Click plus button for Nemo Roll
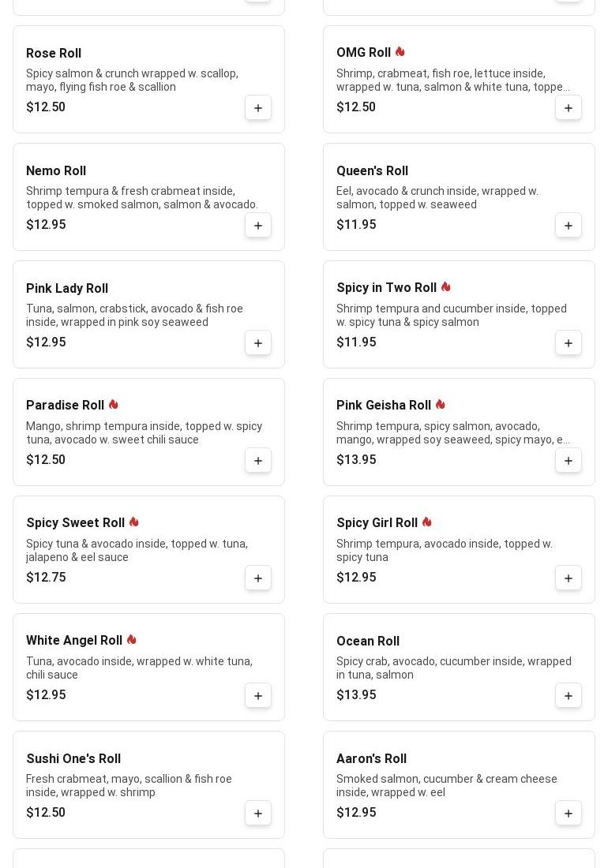 pyautogui.click(x=258, y=225)
